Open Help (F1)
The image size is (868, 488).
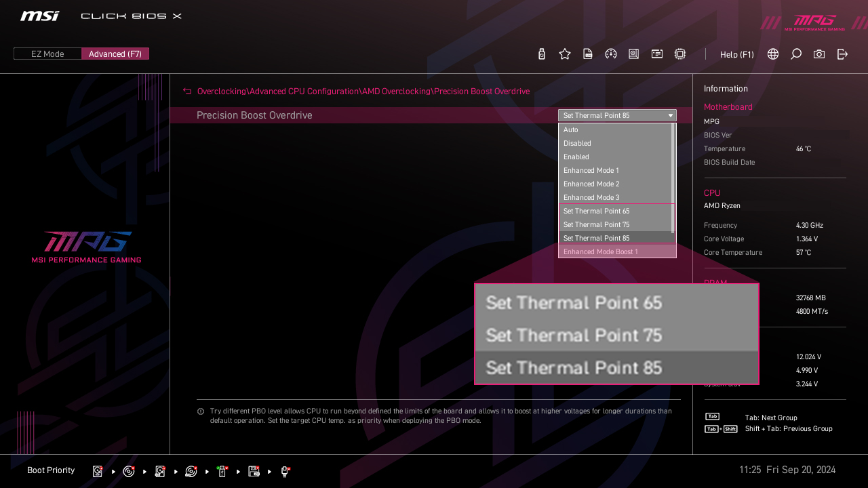click(736, 54)
